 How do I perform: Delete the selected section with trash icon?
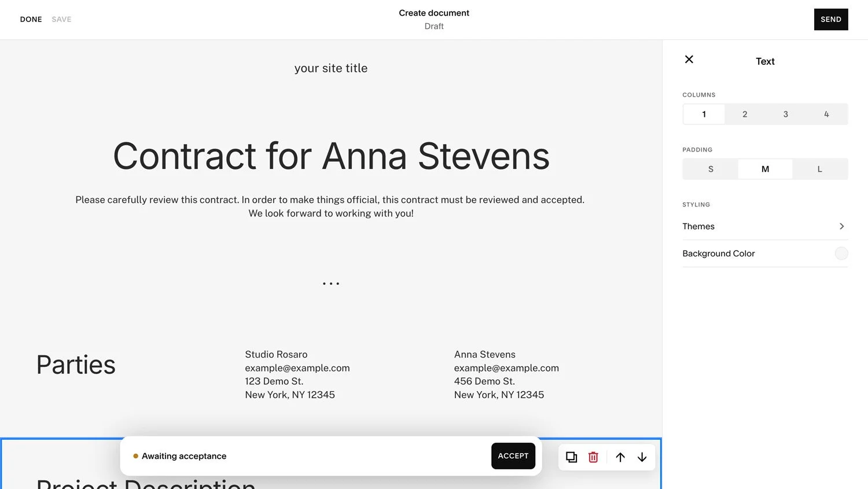(x=593, y=457)
